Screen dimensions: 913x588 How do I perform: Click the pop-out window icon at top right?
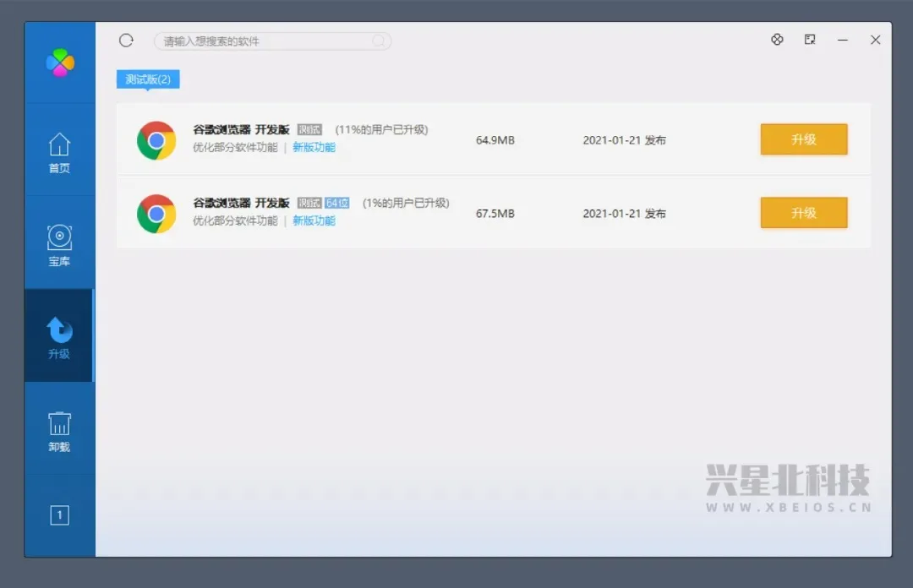click(809, 39)
